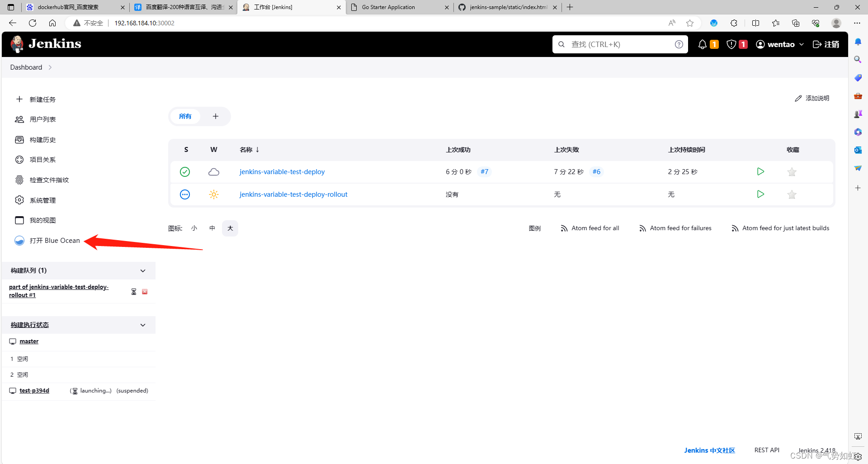Click not-built status icon of rollout job

[x=185, y=194]
